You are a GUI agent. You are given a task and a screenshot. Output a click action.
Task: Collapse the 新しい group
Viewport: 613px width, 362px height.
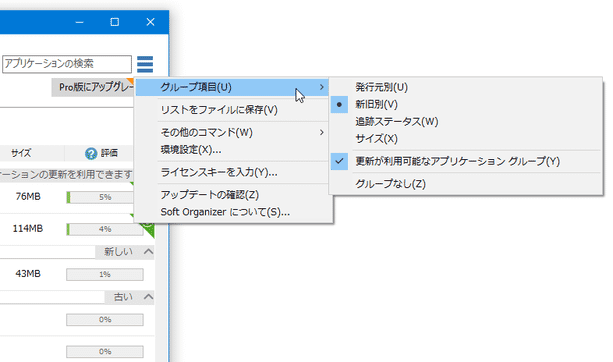(x=148, y=251)
